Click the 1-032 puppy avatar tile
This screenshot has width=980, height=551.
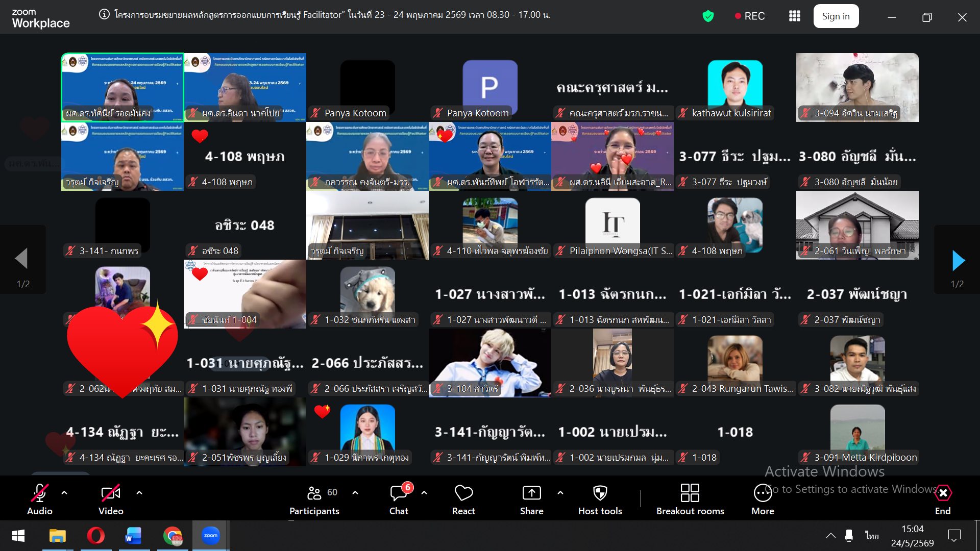pos(367,294)
